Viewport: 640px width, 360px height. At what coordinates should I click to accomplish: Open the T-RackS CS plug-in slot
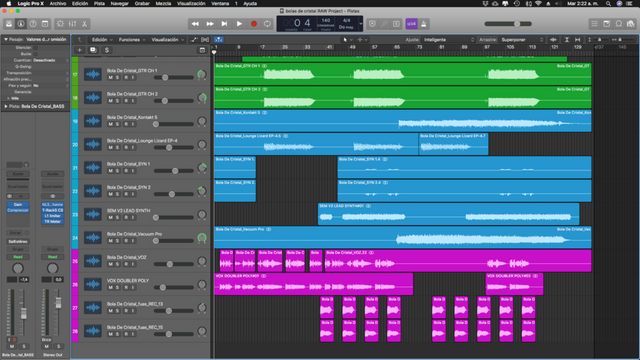[x=52, y=210]
